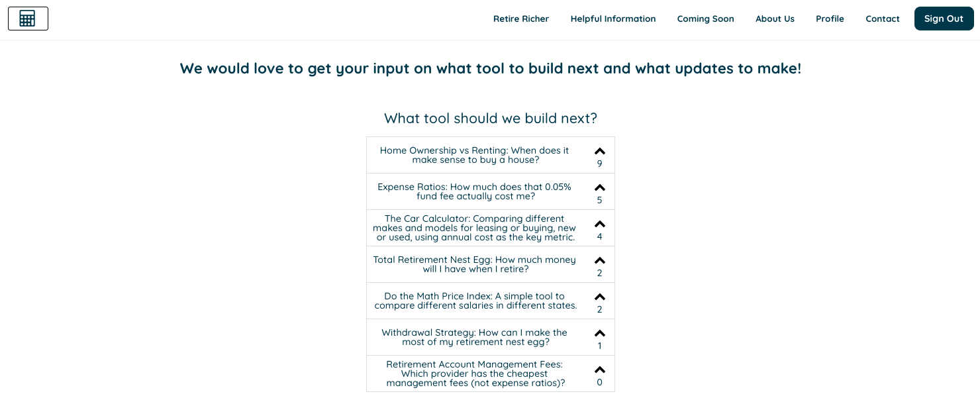Upvote Retirement Account Management Fees tool
Image resolution: width=980 pixels, height=404 pixels.
(x=600, y=370)
